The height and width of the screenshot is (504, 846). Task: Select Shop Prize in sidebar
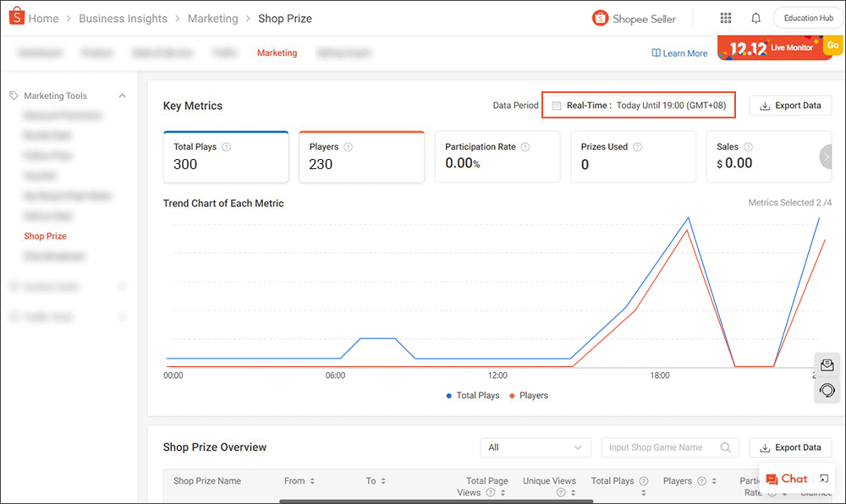point(46,236)
